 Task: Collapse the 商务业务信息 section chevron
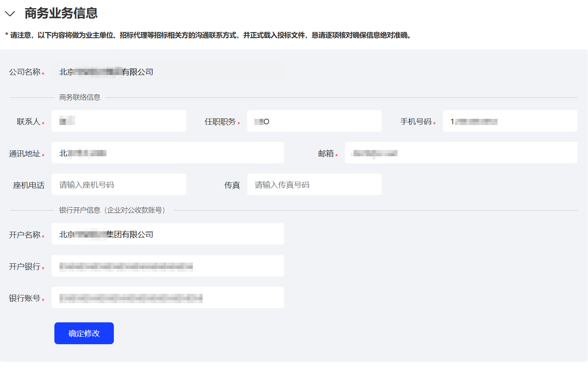click(x=10, y=14)
